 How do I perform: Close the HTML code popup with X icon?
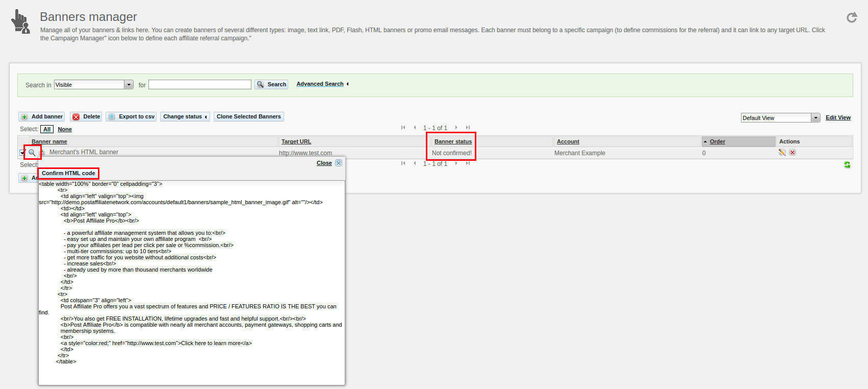pyautogui.click(x=339, y=163)
